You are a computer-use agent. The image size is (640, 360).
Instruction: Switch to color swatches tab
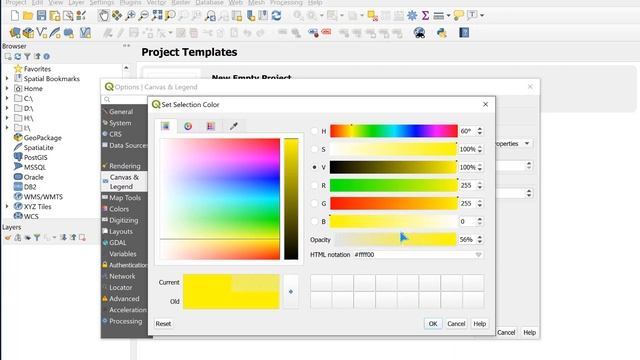(x=211, y=126)
